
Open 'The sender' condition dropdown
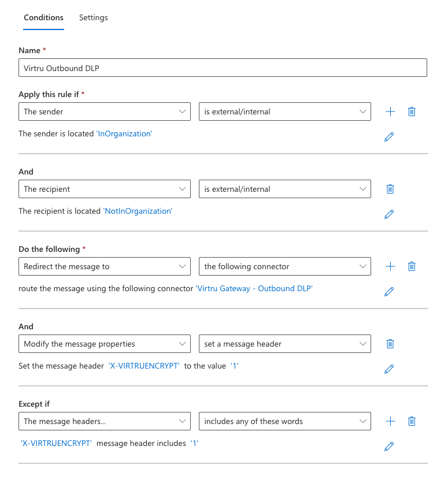pyautogui.click(x=105, y=111)
